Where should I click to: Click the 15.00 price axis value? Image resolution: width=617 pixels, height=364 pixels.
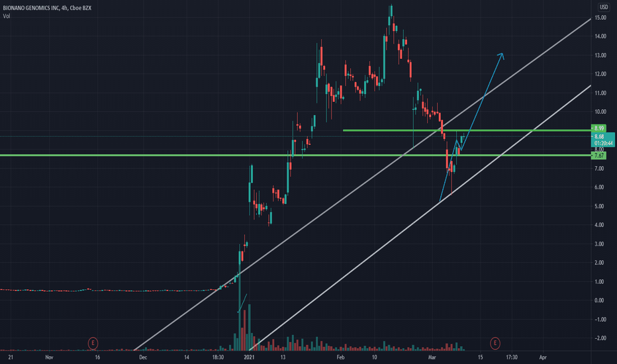[600, 18]
